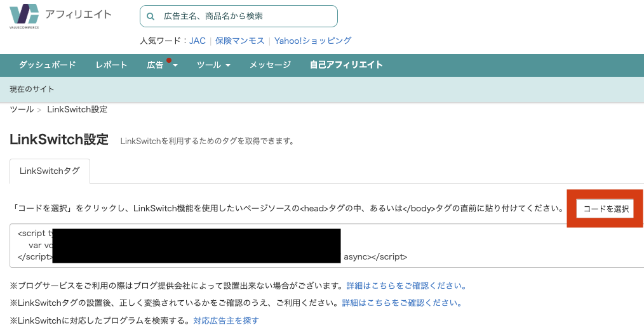
Task: Go to ダッシュボード in the nav bar
Action: point(47,65)
